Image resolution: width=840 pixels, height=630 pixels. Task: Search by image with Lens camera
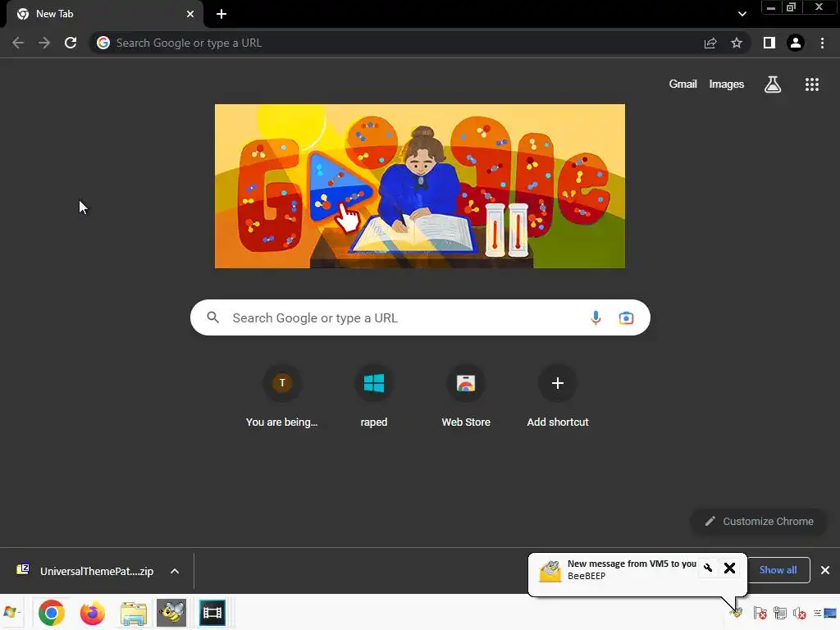(626, 317)
